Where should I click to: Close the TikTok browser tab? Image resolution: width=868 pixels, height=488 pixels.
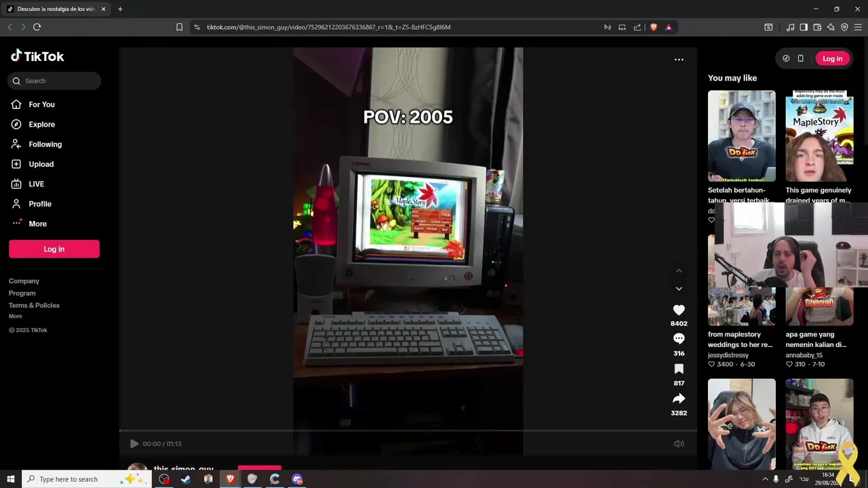click(103, 9)
